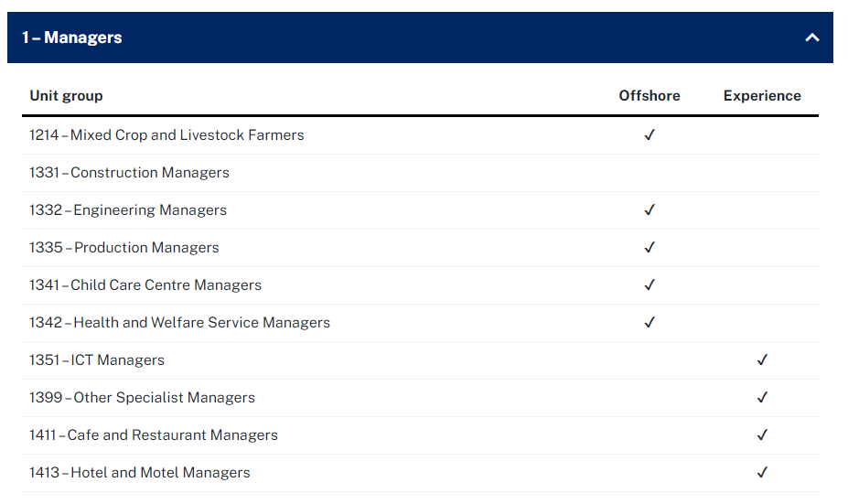The image size is (848, 504).
Task: Collapse the Managers section chevron
Action: click(x=811, y=38)
